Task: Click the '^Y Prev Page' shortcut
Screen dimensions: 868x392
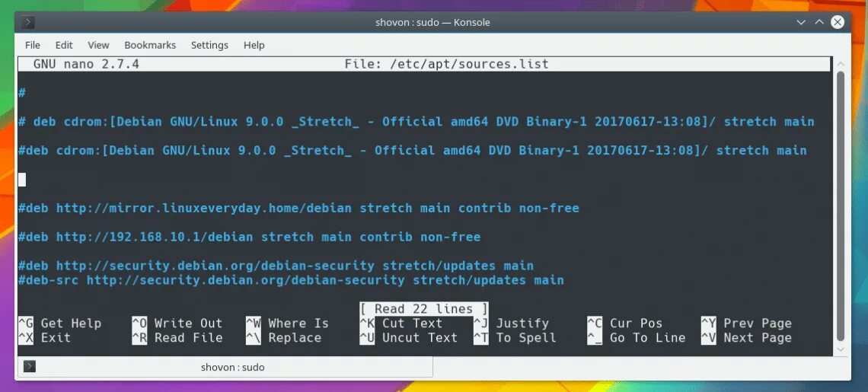Action: point(747,323)
